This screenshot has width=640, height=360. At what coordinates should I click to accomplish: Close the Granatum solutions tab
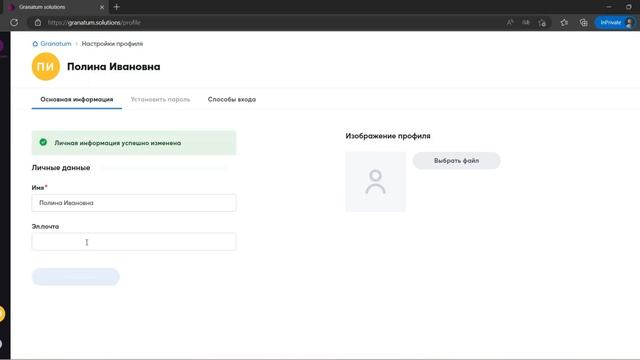point(102,7)
